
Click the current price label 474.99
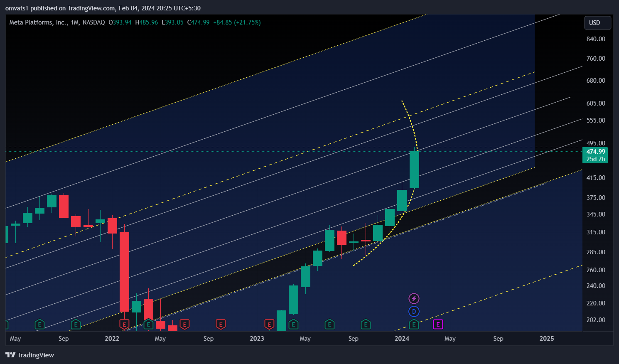click(x=595, y=152)
